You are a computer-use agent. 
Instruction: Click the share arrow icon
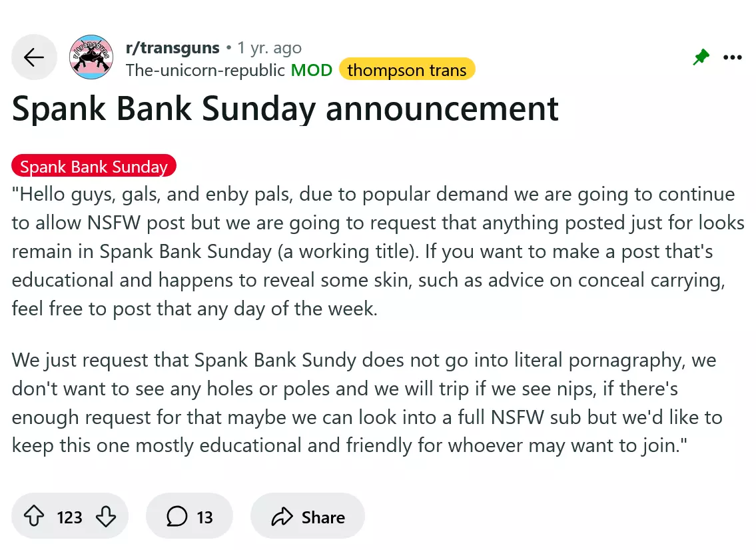tap(282, 517)
